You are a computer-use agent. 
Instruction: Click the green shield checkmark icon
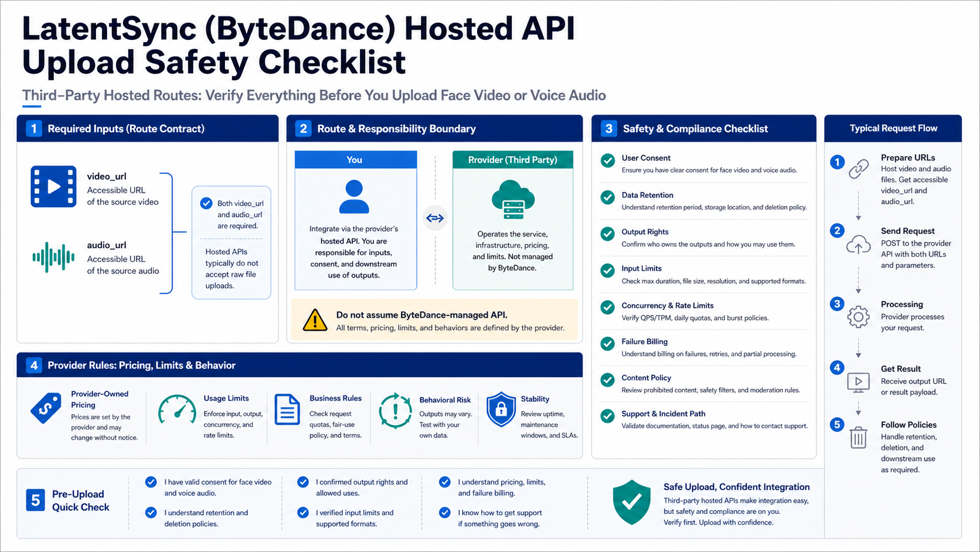click(631, 502)
